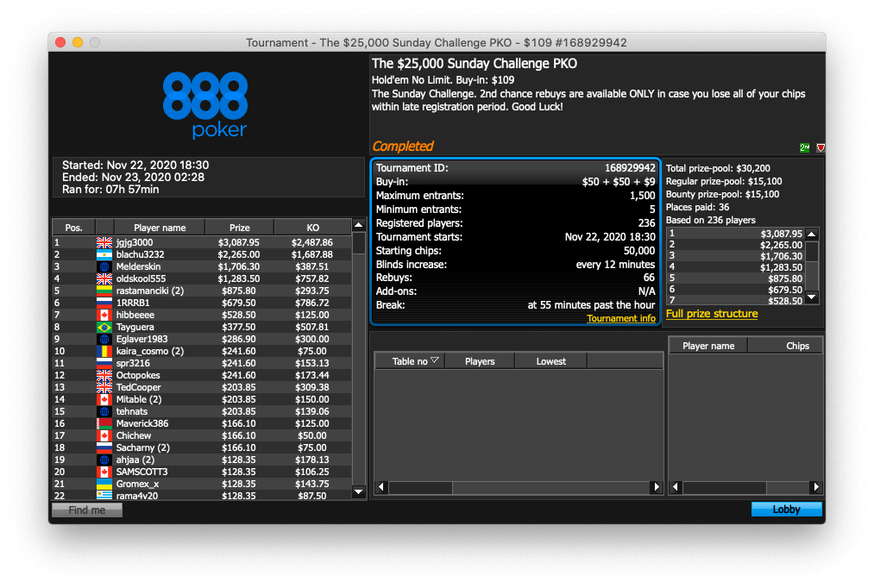Click the UK flag beside jgjg3000
Image resolution: width=874 pixels, height=588 pixels.
(104, 243)
